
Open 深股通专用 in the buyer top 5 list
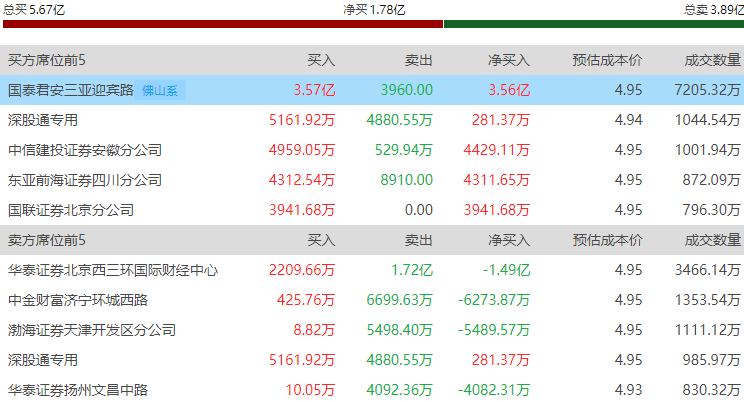point(43,120)
